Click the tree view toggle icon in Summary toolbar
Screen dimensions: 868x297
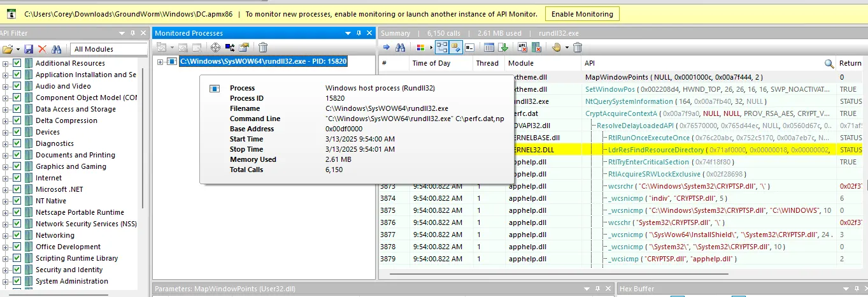coord(442,47)
